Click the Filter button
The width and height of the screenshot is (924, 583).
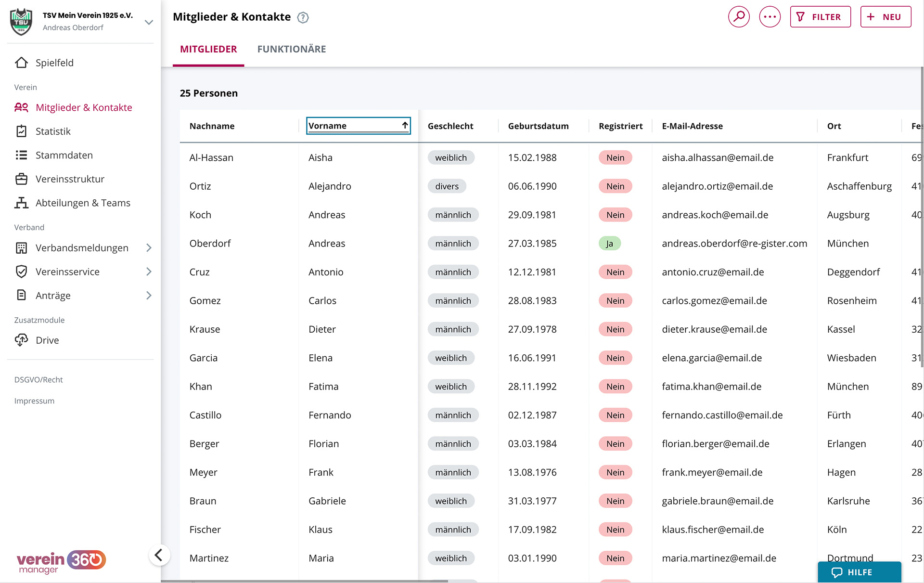click(x=820, y=17)
